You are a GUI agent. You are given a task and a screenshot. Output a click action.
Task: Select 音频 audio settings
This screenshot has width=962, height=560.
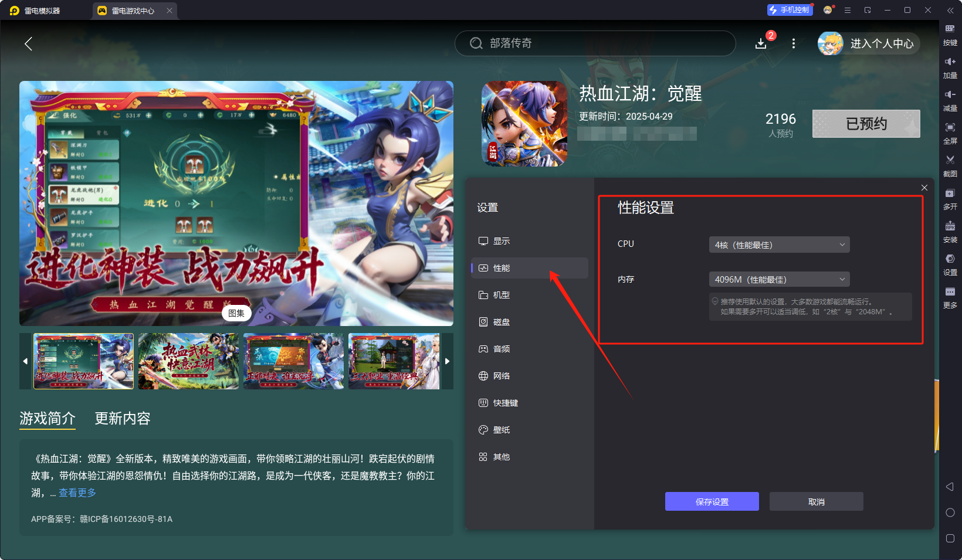coord(530,349)
